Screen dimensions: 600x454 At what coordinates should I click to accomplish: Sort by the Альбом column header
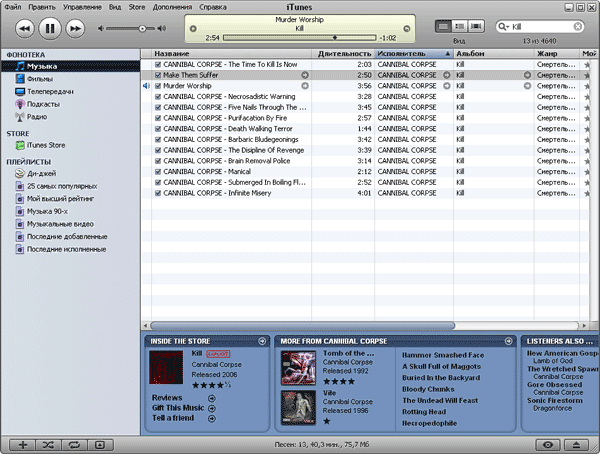pyautogui.click(x=494, y=54)
